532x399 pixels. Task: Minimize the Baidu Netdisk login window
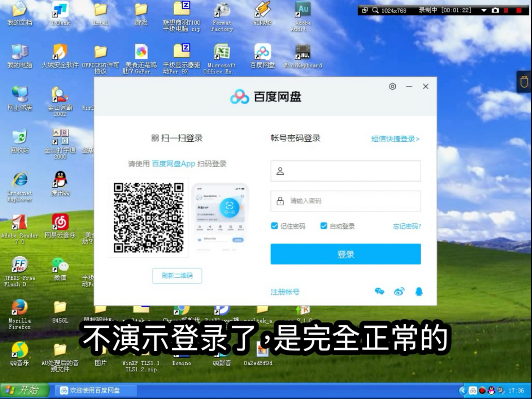(409, 87)
